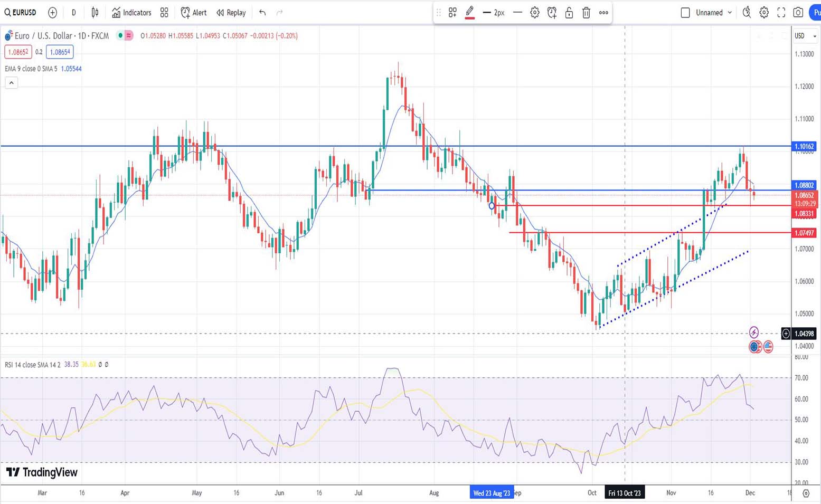Open the USD currency dropdown
This screenshot has height=504, width=821.
tap(805, 36)
